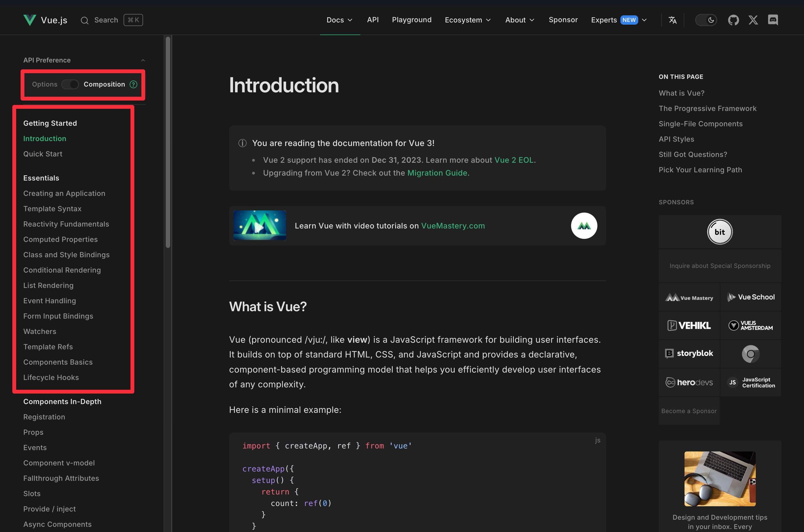Open Slots in sidebar

click(32, 494)
